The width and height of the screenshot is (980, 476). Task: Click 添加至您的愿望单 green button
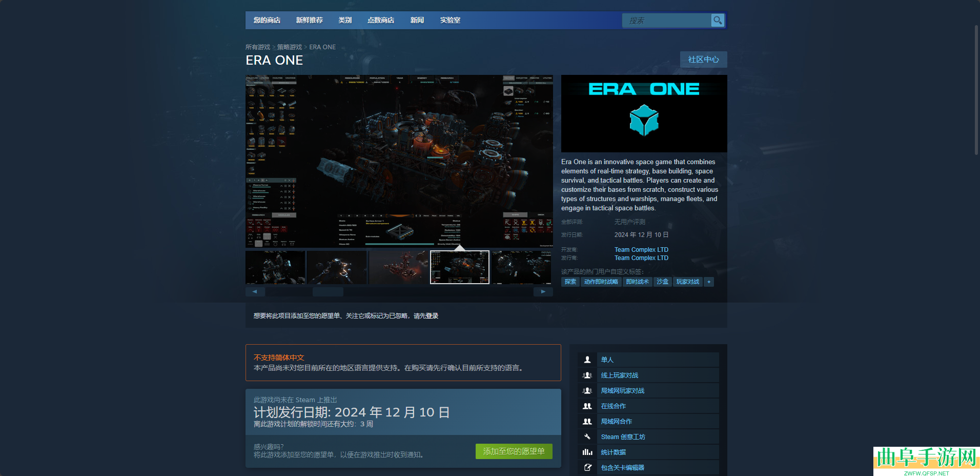[x=514, y=451]
